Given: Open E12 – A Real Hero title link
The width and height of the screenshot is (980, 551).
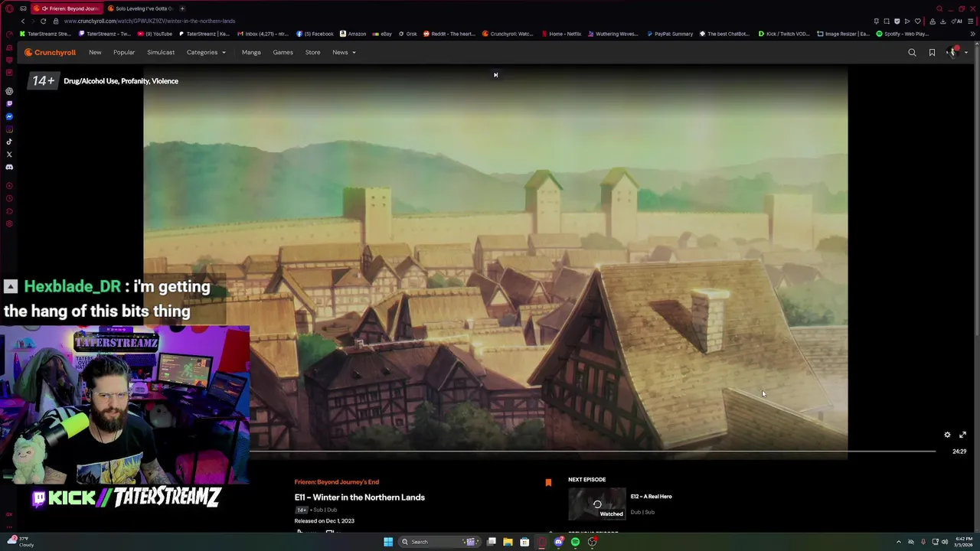Looking at the screenshot, I should (651, 497).
